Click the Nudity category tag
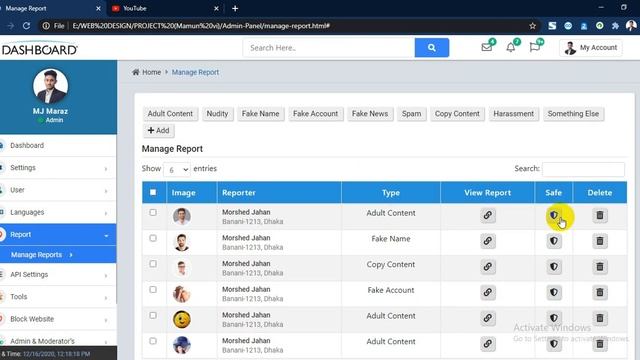 [217, 114]
